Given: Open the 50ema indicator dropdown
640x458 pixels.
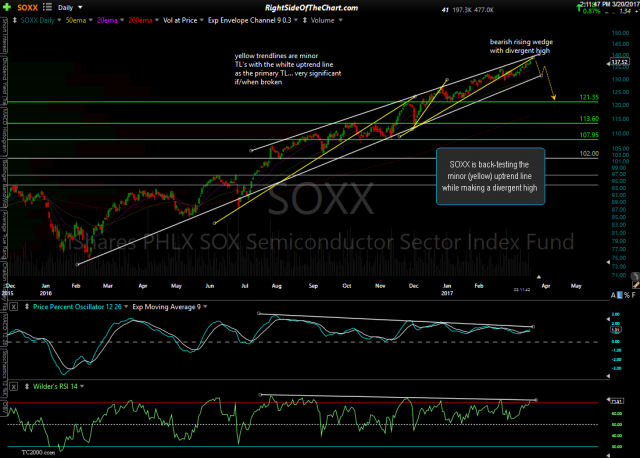Looking at the screenshot, I should 90,20.
